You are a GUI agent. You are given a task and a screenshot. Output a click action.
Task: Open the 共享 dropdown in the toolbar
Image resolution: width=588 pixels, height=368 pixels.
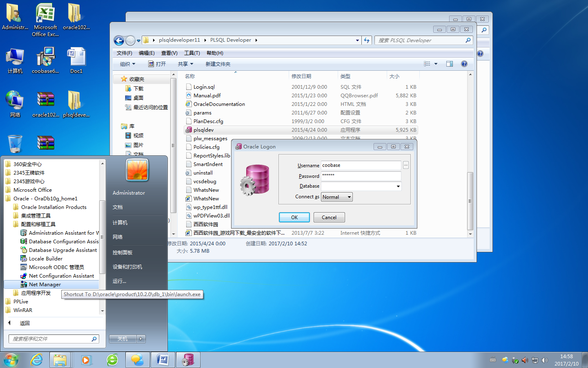tap(185, 64)
